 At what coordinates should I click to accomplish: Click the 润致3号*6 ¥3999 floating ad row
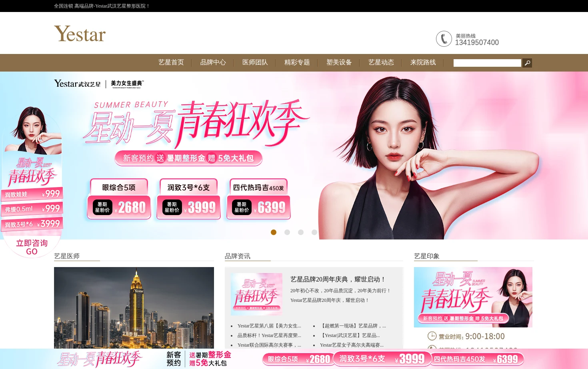pos(32,224)
